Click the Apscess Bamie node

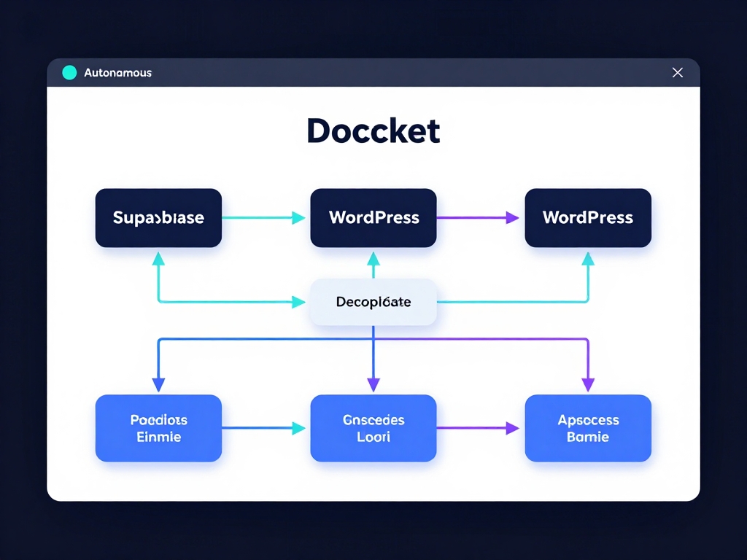588,428
